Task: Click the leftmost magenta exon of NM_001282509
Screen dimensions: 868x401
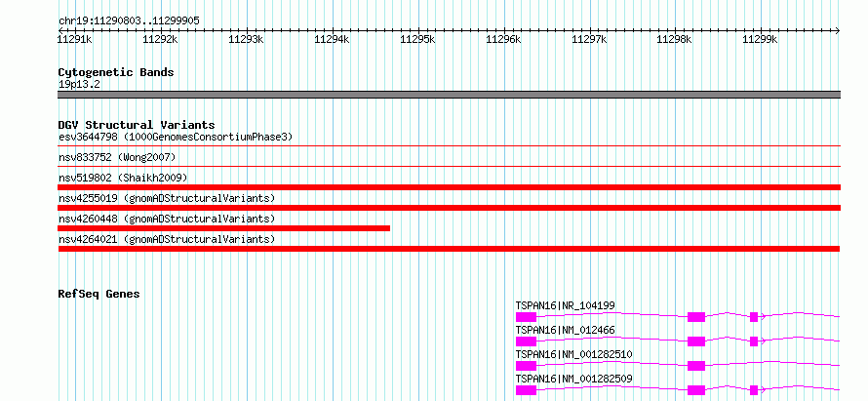Action: tap(526, 390)
